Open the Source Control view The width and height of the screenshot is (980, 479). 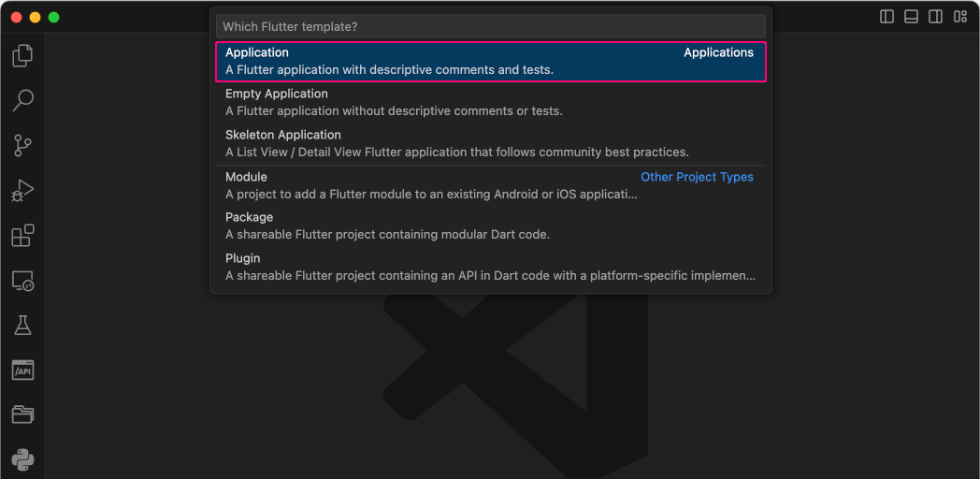point(22,145)
